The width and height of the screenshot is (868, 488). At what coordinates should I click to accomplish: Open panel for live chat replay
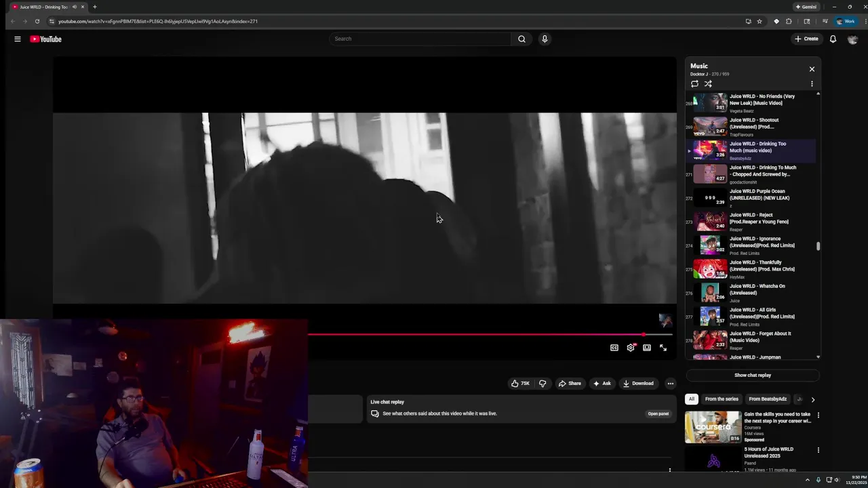(658, 413)
